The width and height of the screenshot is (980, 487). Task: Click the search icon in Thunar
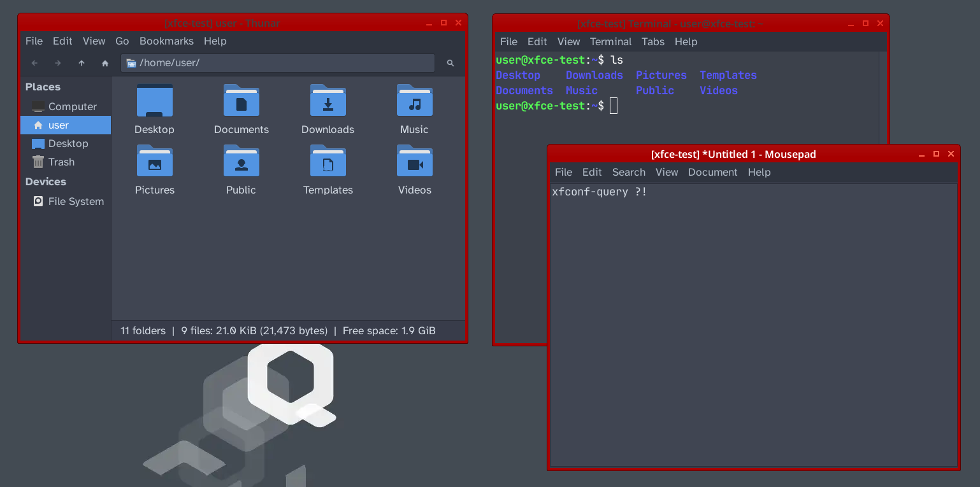(x=450, y=63)
